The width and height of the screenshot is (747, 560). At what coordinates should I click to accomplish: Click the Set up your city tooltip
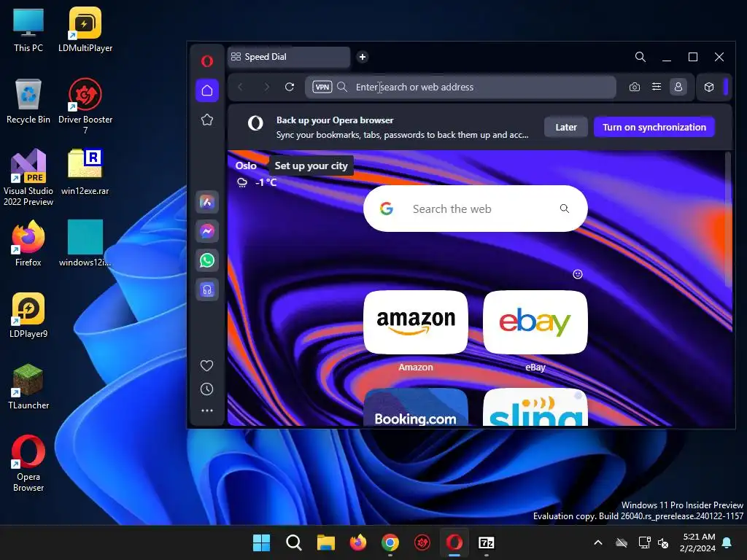[x=311, y=166]
